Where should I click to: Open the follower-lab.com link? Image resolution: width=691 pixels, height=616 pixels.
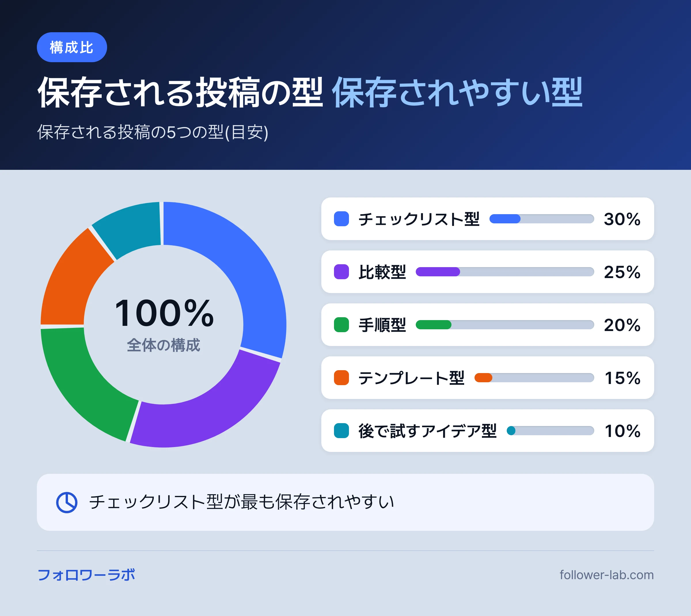606,575
